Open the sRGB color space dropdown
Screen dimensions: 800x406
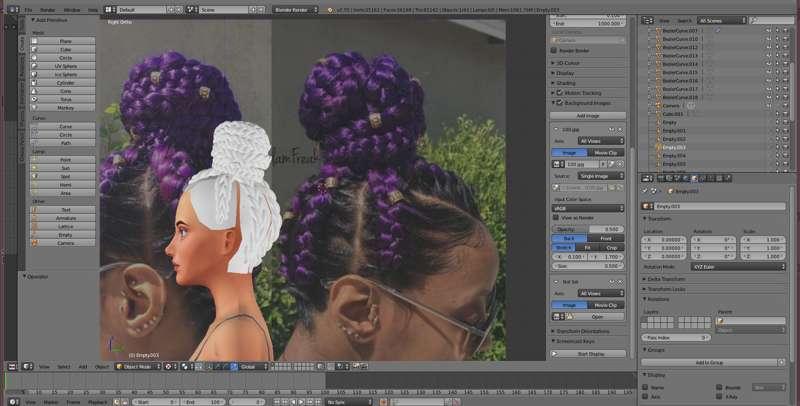(588, 208)
